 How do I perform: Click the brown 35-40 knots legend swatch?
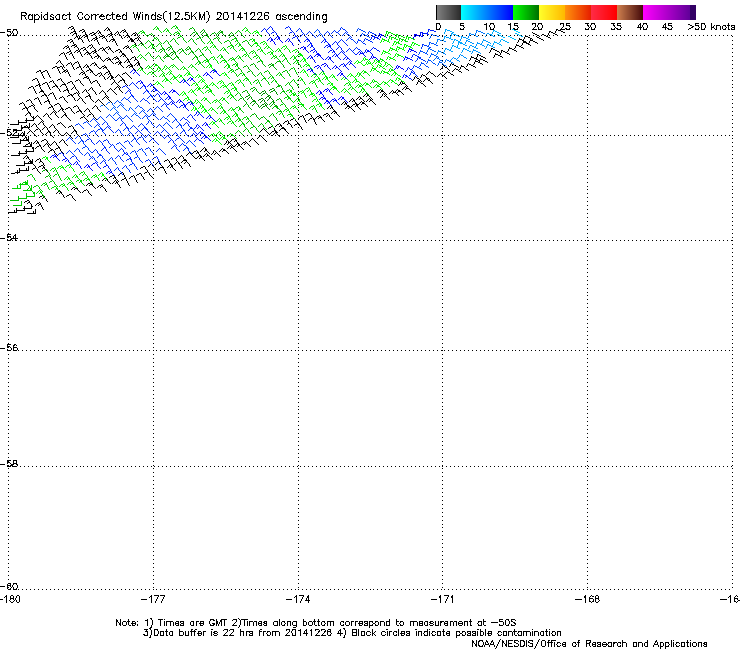[x=630, y=12]
